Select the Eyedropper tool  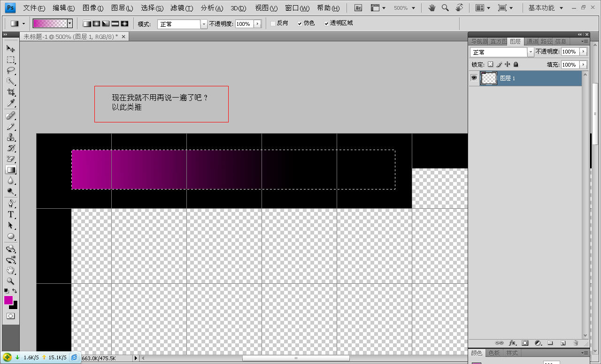click(10, 104)
